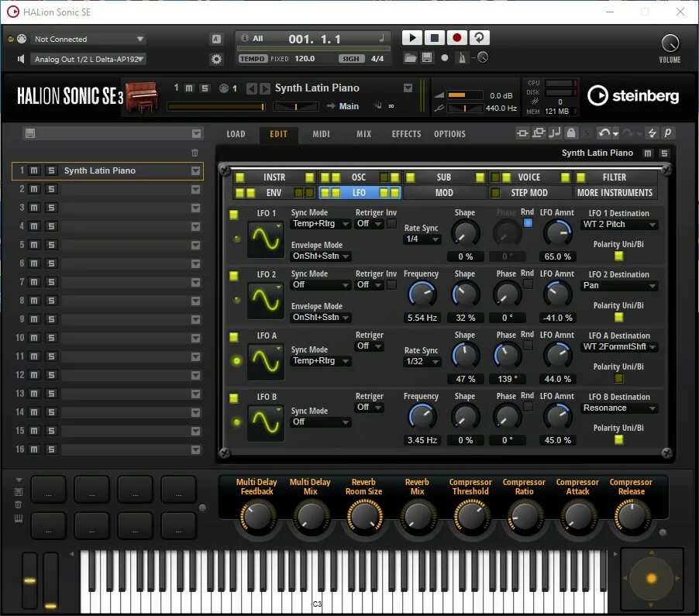This screenshot has height=616, width=699.
Task: Click the undo arrow icon
Action: pos(604,132)
